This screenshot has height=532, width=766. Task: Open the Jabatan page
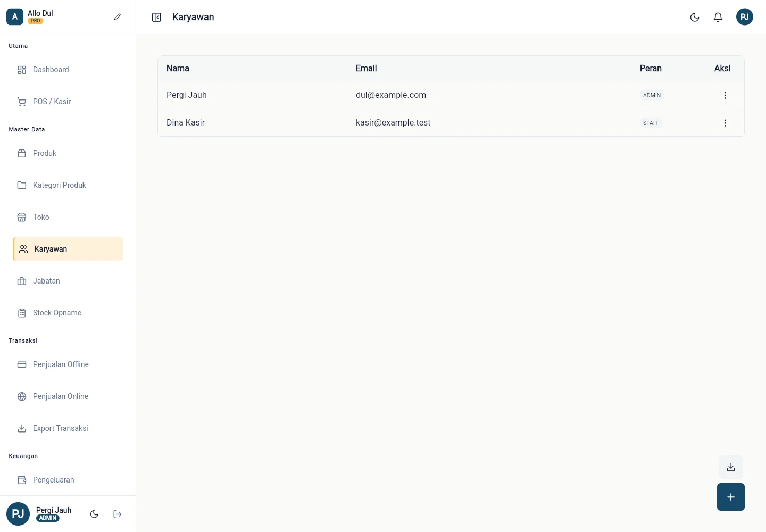point(68,281)
